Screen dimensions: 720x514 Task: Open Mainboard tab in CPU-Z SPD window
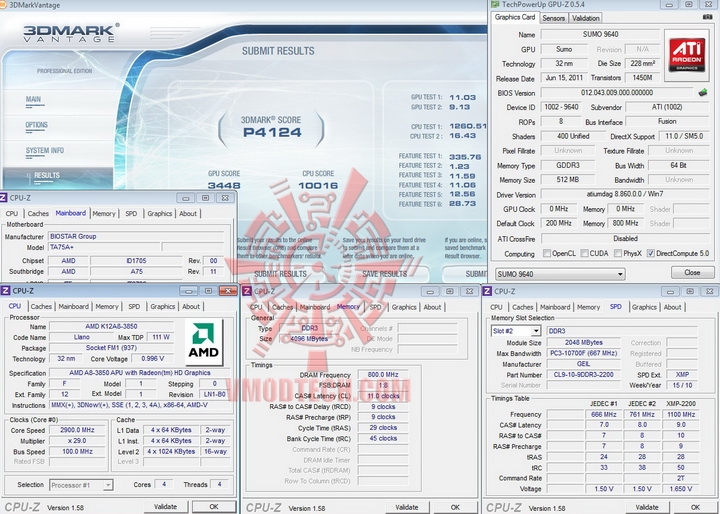coord(555,307)
